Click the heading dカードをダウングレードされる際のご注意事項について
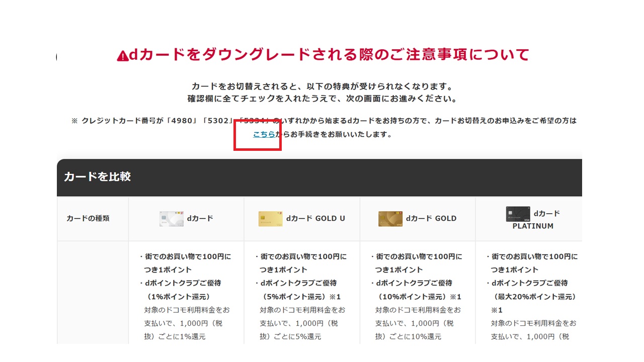 pos(330,54)
